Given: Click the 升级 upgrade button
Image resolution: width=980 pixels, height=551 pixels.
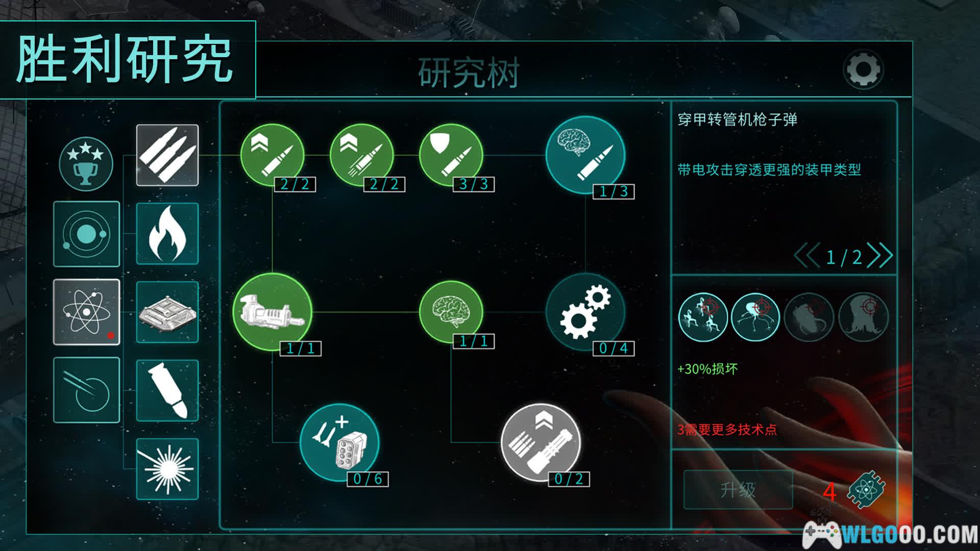Looking at the screenshot, I should click(738, 490).
